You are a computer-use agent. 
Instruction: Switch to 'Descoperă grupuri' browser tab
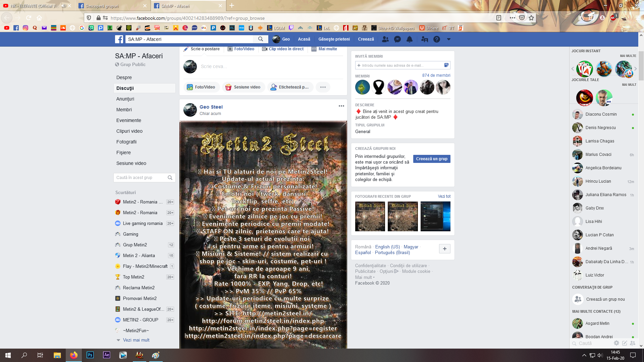pos(102,6)
